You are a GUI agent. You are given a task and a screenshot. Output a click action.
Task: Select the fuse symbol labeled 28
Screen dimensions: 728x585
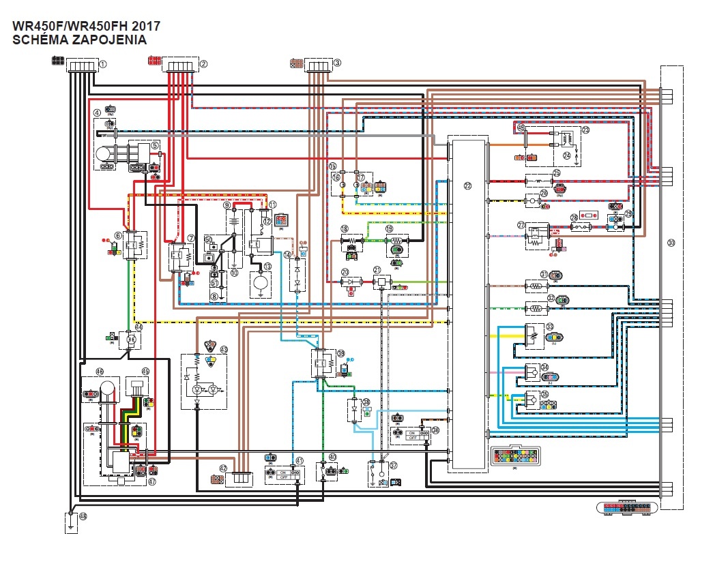[x=580, y=227]
